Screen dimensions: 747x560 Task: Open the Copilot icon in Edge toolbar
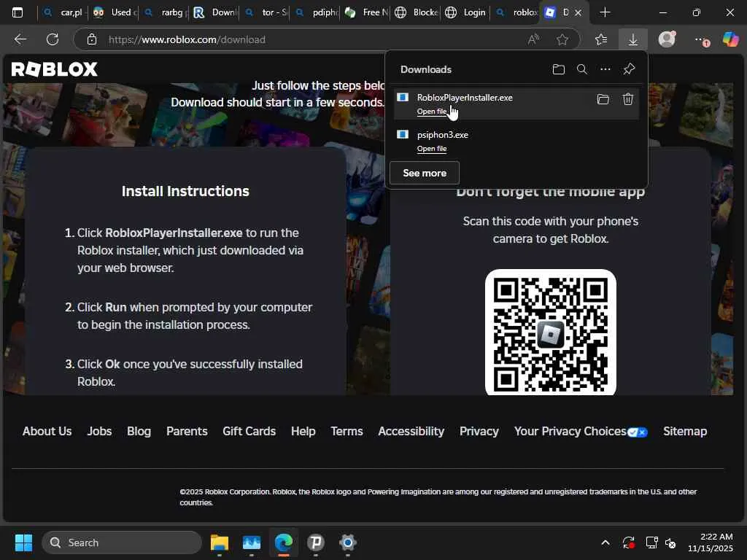tap(730, 39)
